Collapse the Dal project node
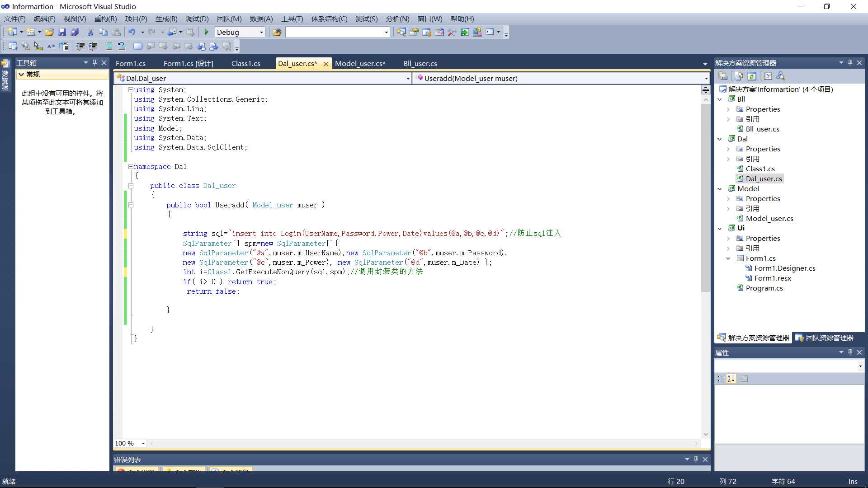The image size is (868, 488). [720, 139]
